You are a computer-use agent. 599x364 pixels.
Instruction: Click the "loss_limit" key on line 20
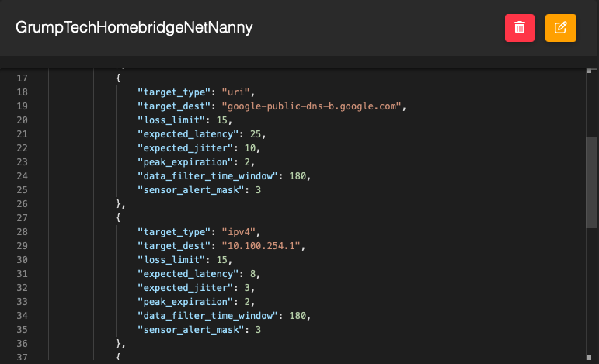click(171, 120)
